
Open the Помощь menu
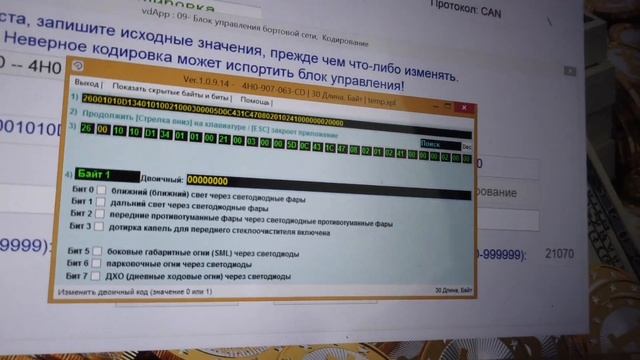256,101
